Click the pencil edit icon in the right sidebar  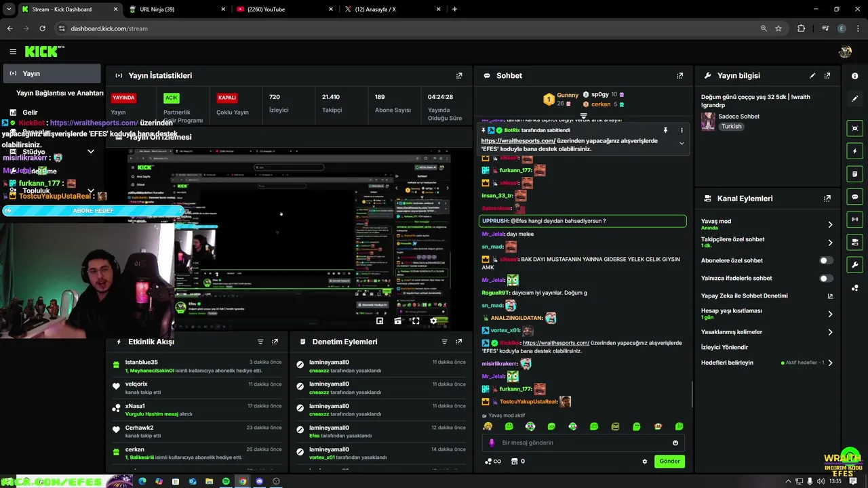(x=855, y=99)
